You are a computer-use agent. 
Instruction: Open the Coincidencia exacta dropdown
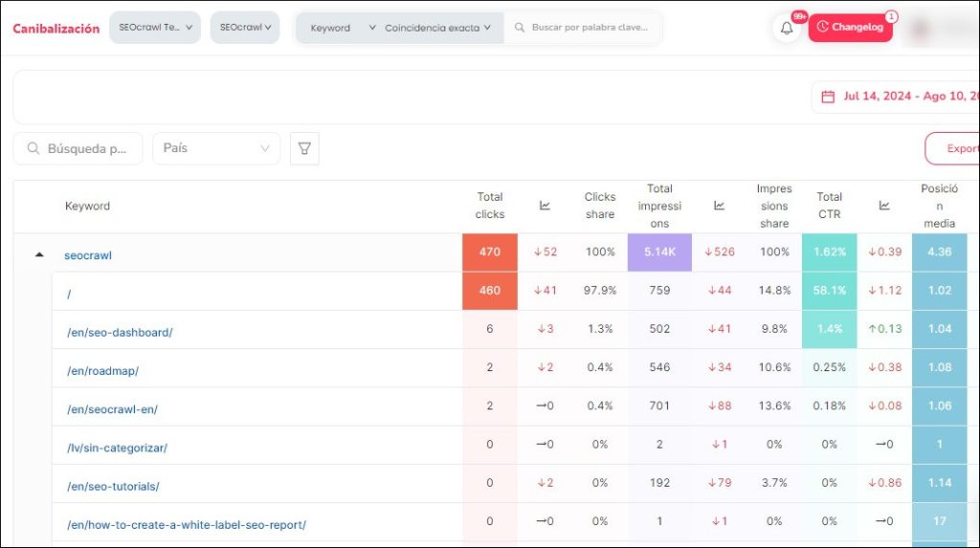437,28
